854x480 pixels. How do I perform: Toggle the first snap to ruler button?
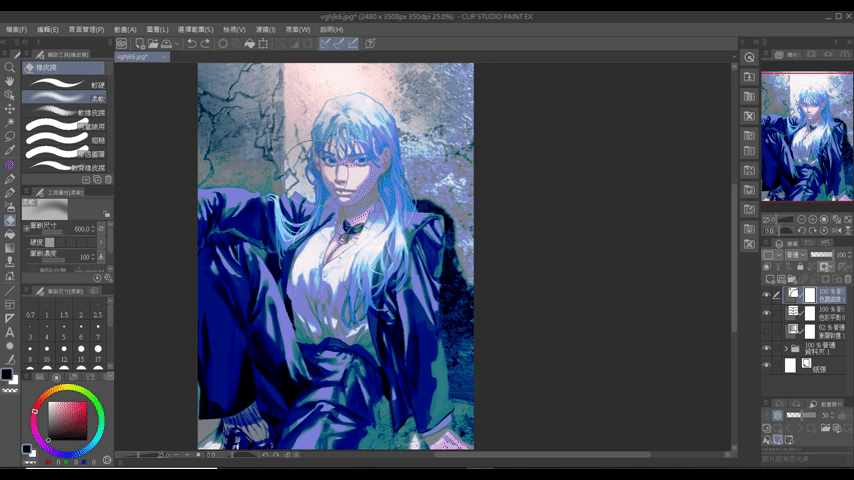coord(325,44)
